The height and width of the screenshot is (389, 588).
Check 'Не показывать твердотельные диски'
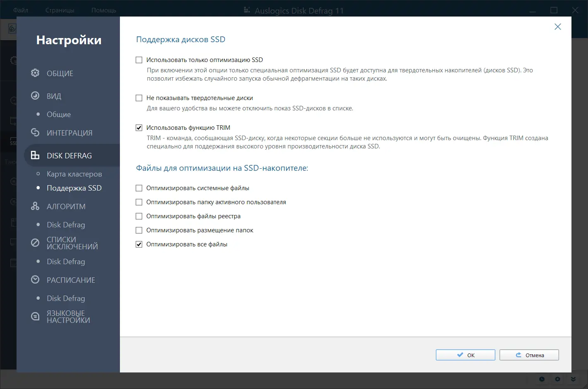(x=139, y=98)
